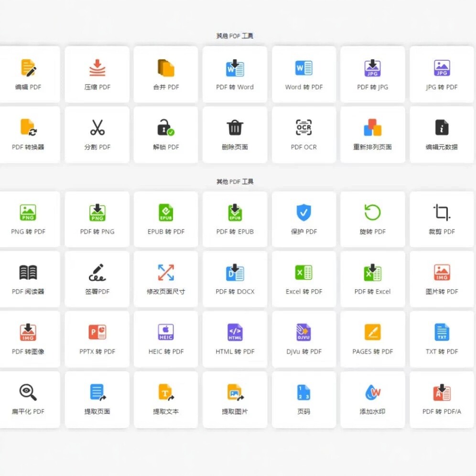选择 PDF 转 JPG 工具
476x476 pixels.
(372, 74)
